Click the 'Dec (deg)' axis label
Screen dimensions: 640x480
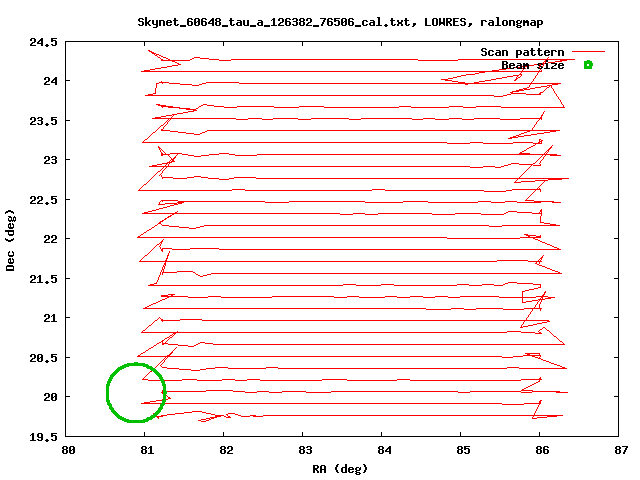[x=10, y=240]
